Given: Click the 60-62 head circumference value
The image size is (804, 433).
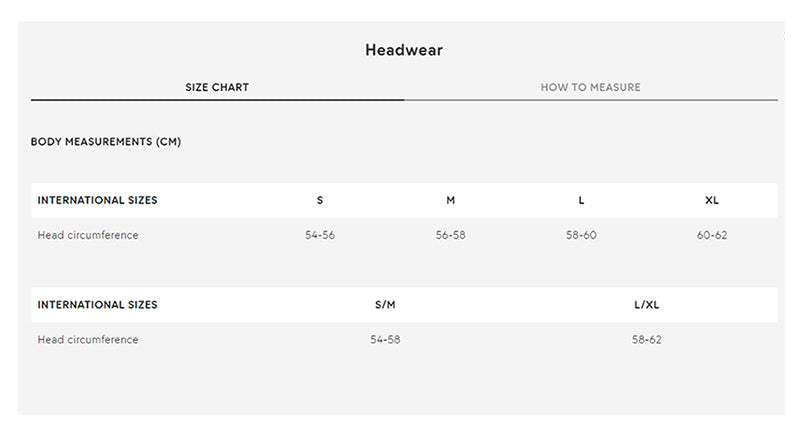Looking at the screenshot, I should coord(712,236).
